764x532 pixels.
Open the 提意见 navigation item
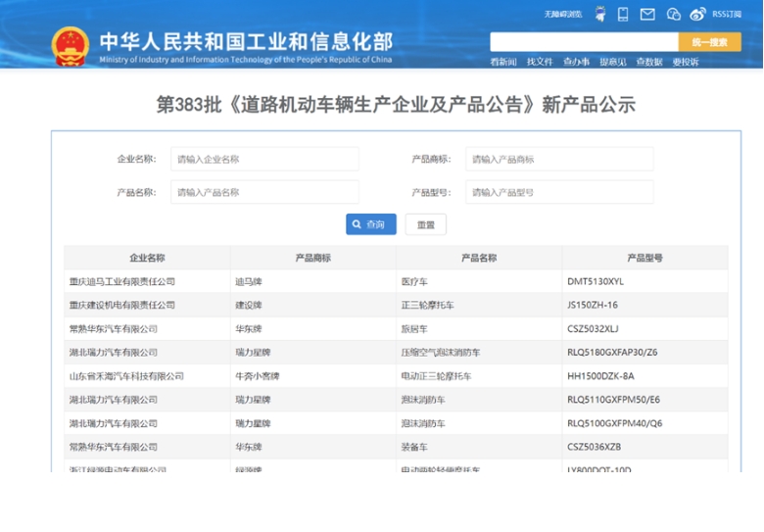pyautogui.click(x=613, y=62)
